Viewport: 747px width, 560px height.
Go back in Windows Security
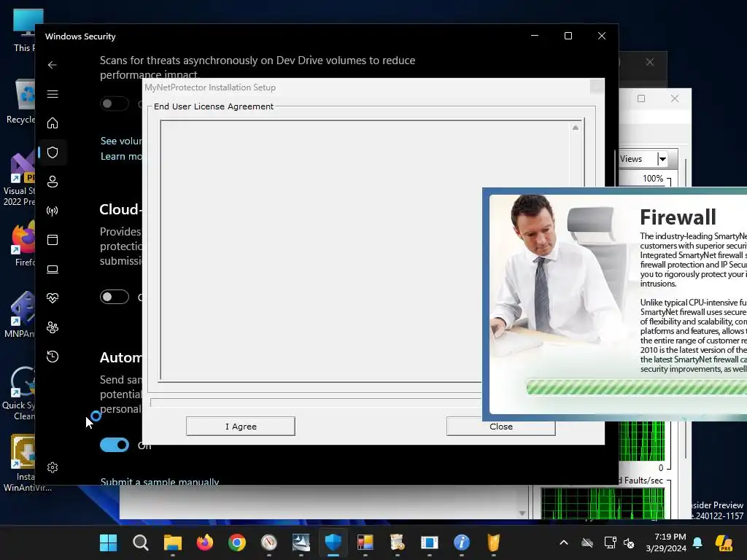pyautogui.click(x=53, y=65)
